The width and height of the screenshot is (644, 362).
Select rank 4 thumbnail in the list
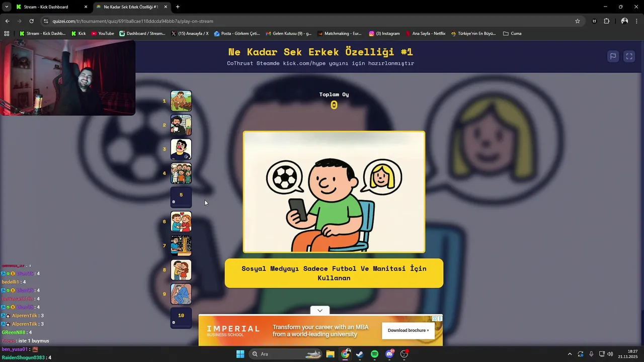point(181,173)
